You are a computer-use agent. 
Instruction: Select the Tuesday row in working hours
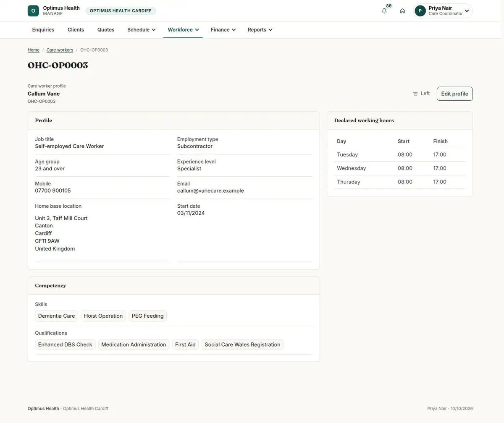click(400, 155)
